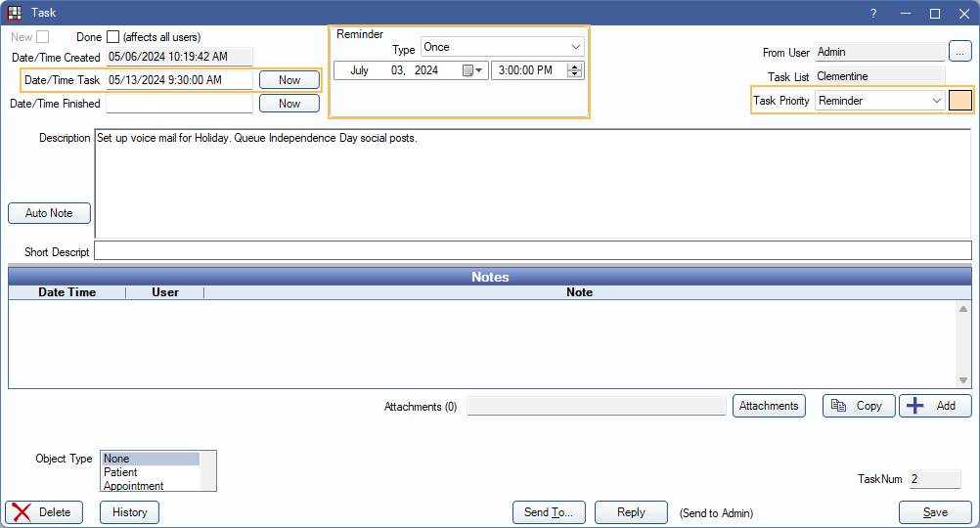Click the help question mark in title bar
Screen dimensions: 980x528
(x=872, y=13)
